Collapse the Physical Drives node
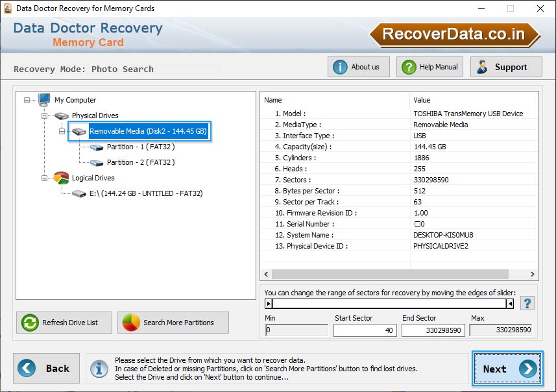Viewport: 556px width, 392px height. [x=44, y=116]
